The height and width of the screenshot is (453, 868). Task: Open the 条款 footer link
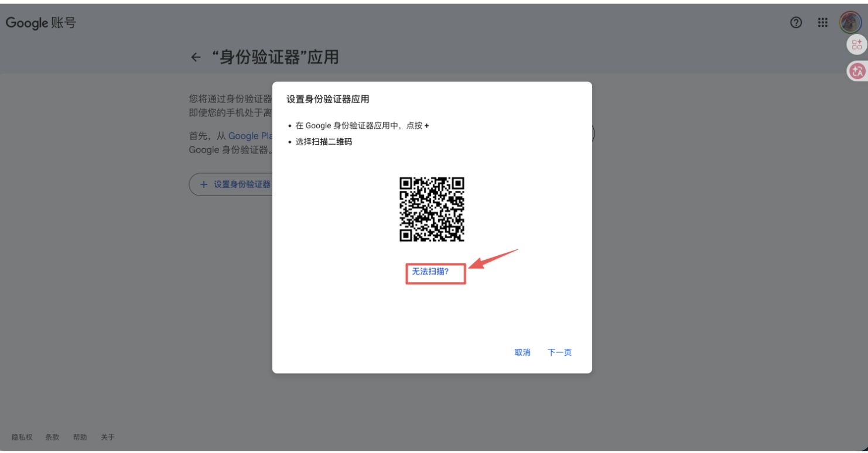point(52,437)
